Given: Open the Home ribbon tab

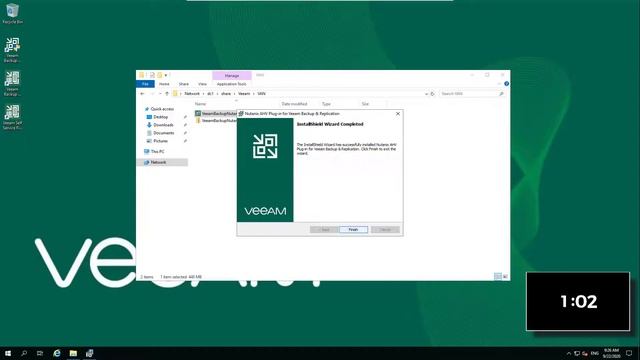Looking at the screenshot, I should click(164, 84).
